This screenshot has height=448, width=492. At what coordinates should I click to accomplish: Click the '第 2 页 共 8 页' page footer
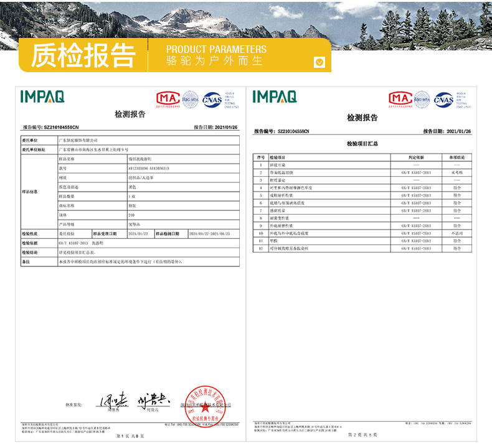pos(362,435)
